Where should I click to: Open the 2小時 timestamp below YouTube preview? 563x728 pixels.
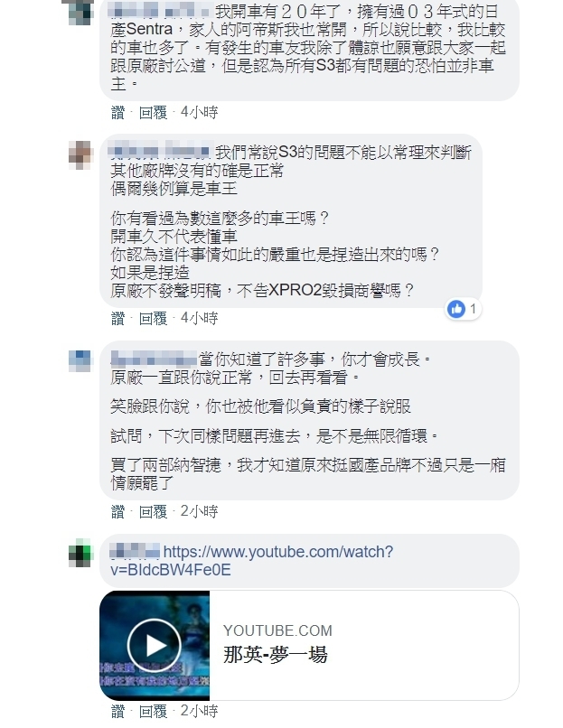(x=199, y=711)
